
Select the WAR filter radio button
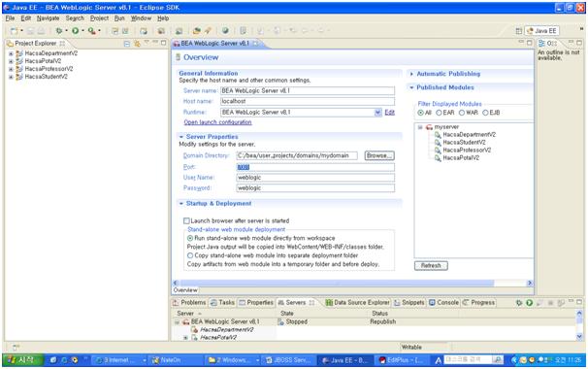coord(462,113)
